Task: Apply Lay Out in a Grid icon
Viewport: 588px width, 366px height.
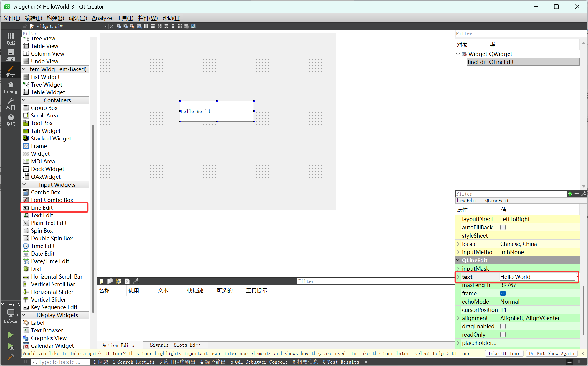Action: click(x=180, y=26)
